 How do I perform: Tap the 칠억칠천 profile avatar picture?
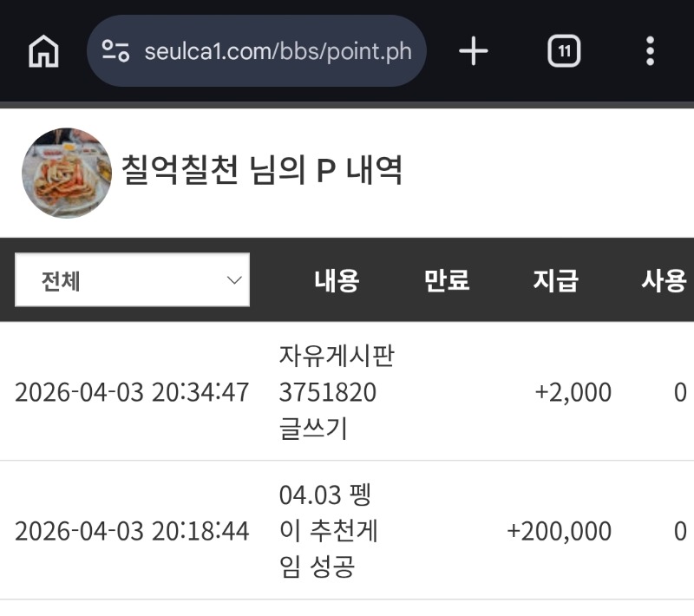(x=67, y=173)
